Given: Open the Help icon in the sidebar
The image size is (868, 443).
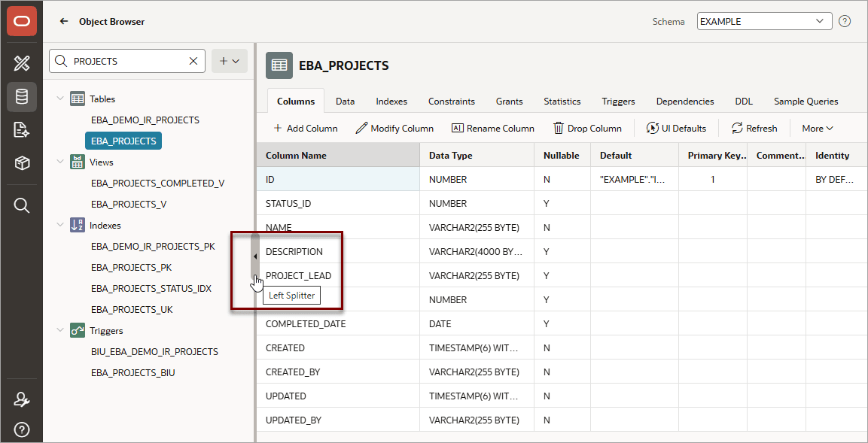Looking at the screenshot, I should click(22, 429).
